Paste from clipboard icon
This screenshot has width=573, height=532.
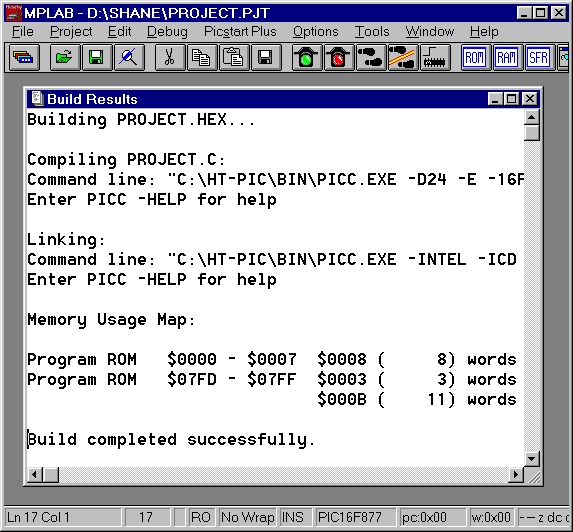[x=234, y=57]
